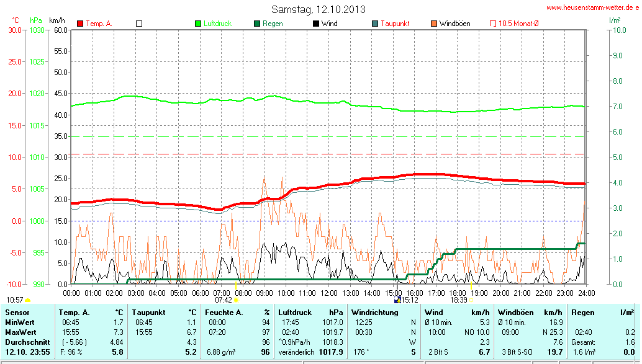Click the black Wind legend square
Image resolution: width=642 pixels, height=364 pixels.
click(x=316, y=24)
